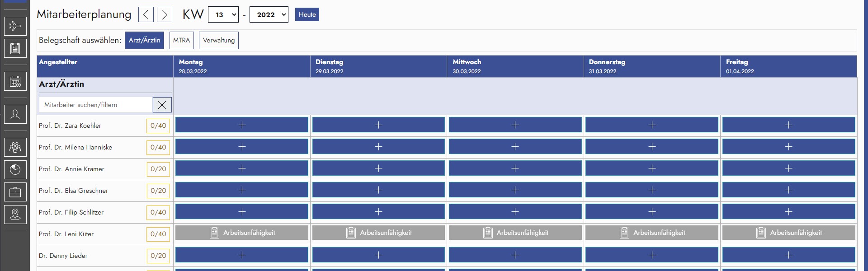The width and height of the screenshot is (868, 271).
Task: Switch to MTRA staff group
Action: click(x=181, y=40)
